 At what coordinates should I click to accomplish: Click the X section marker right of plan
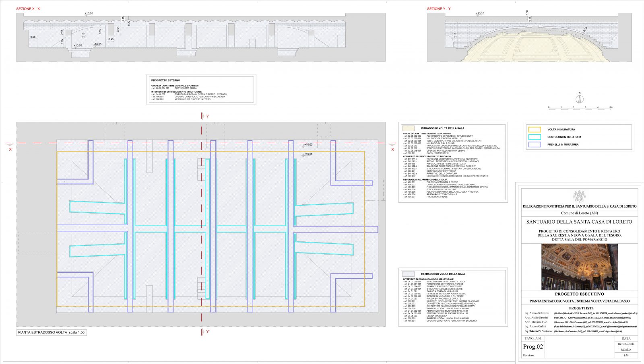[x=392, y=149]
